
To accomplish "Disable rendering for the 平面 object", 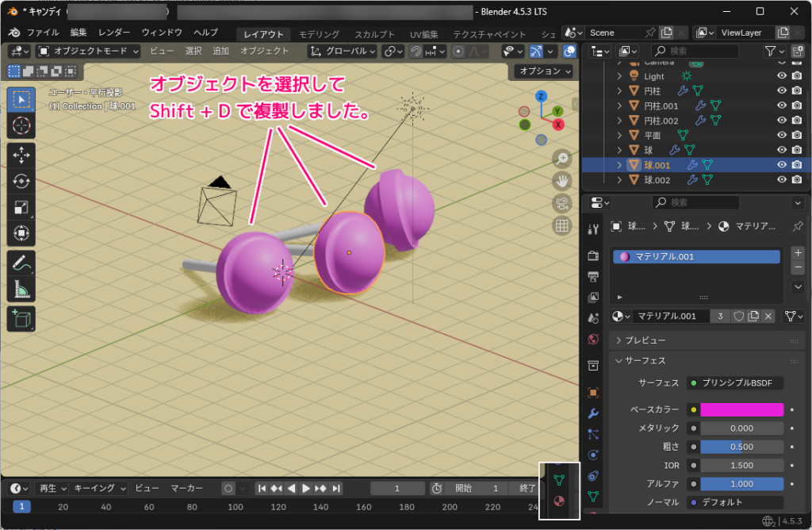I will pos(797,136).
